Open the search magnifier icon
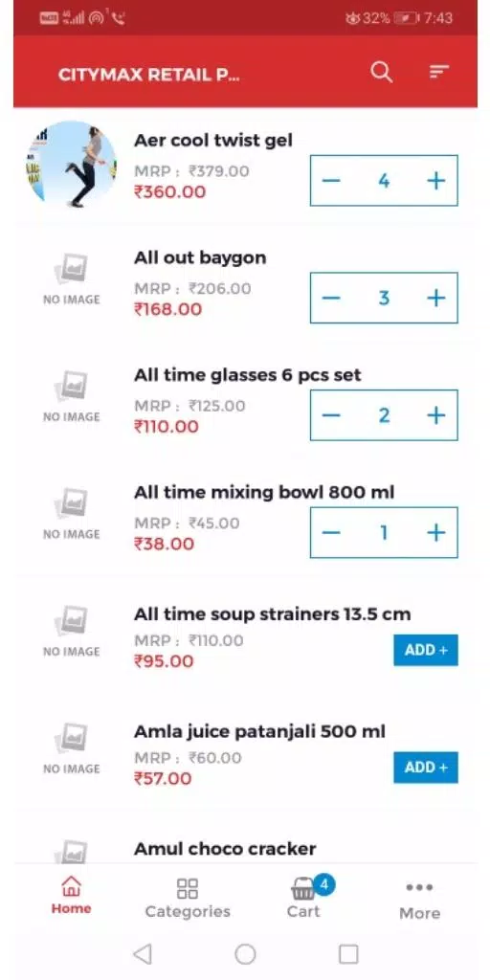Viewport: 490px width, 980px height. click(x=381, y=73)
